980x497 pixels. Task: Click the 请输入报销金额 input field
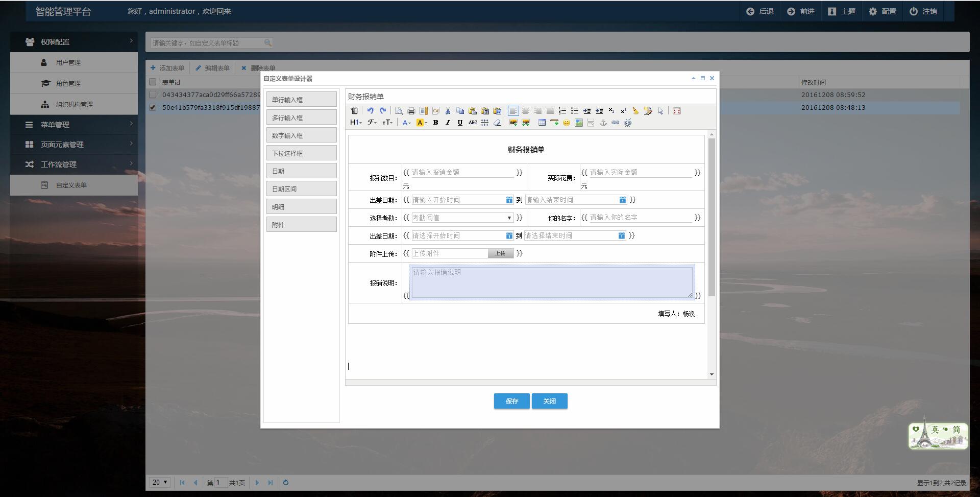(x=462, y=172)
